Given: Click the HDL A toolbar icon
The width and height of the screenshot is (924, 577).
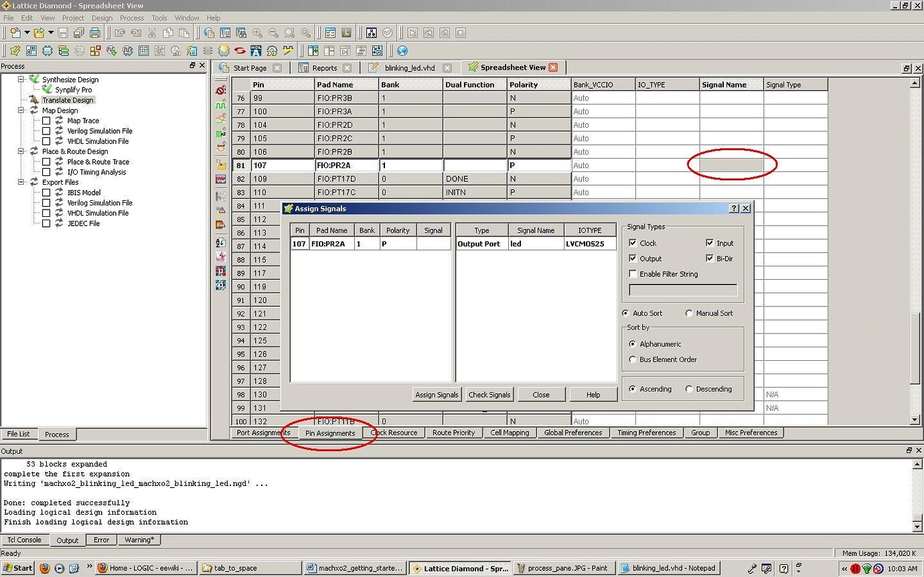Looking at the screenshot, I should [x=256, y=51].
